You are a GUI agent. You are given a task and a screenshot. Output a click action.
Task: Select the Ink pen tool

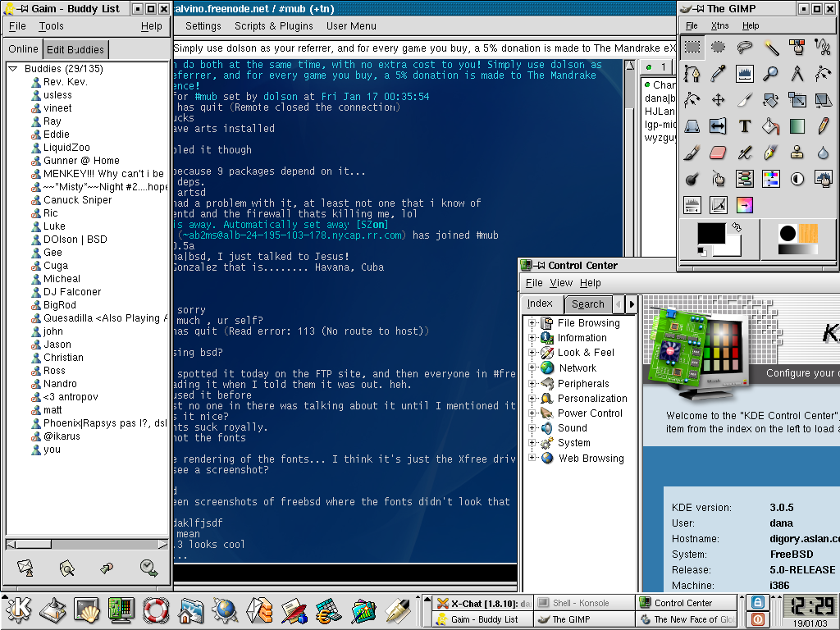coord(771,152)
